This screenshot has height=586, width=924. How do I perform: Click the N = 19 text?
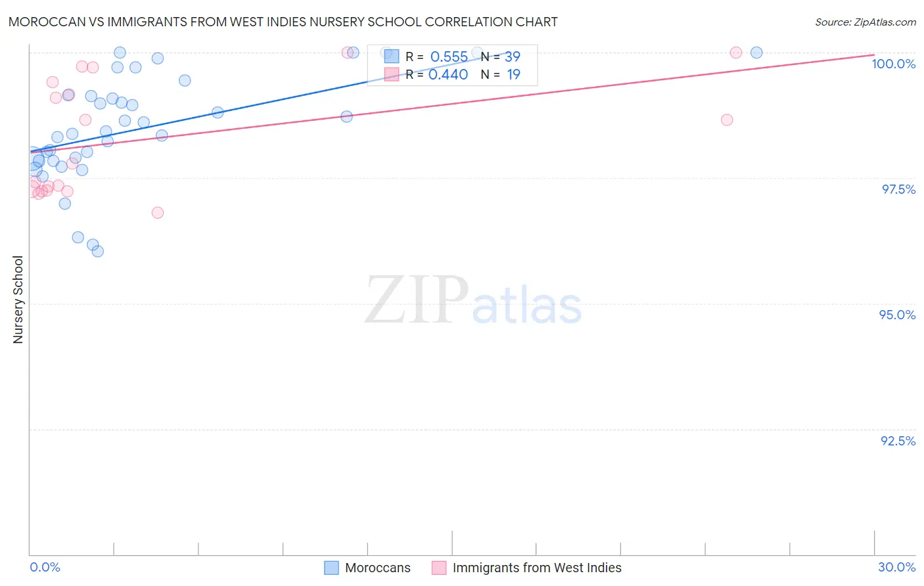(501, 74)
